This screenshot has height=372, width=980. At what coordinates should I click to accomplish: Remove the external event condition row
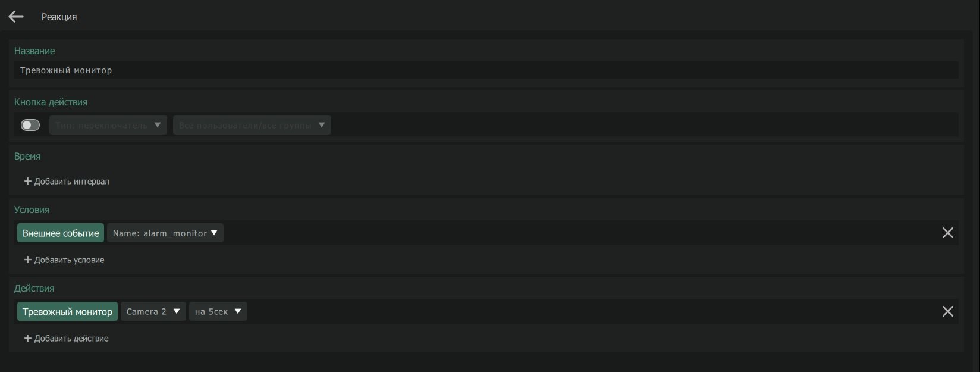(x=947, y=233)
